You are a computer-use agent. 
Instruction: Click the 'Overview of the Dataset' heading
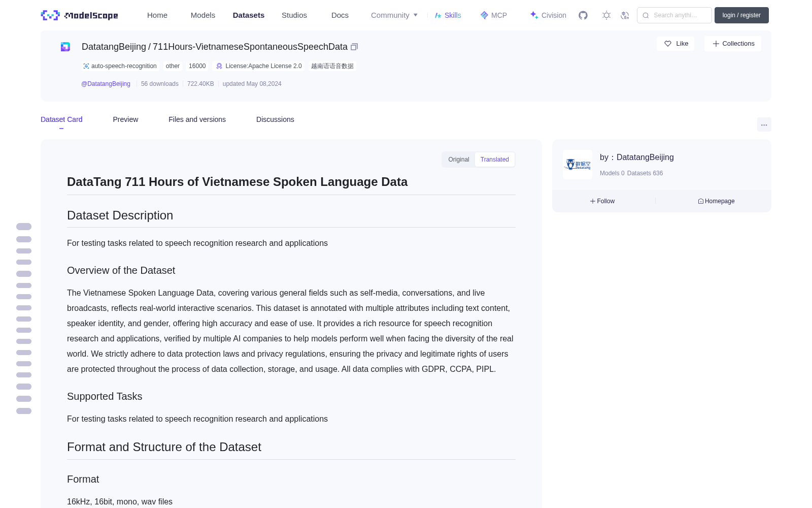pos(121,270)
